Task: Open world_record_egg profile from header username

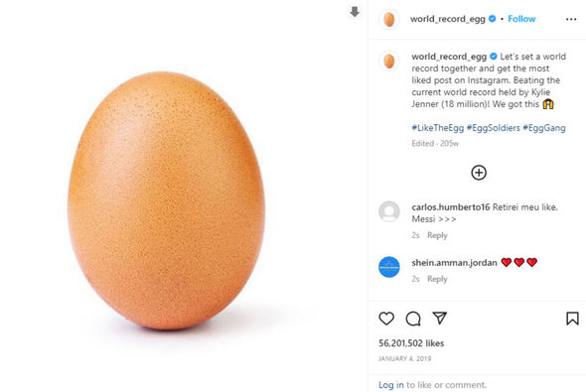Action: [447, 19]
